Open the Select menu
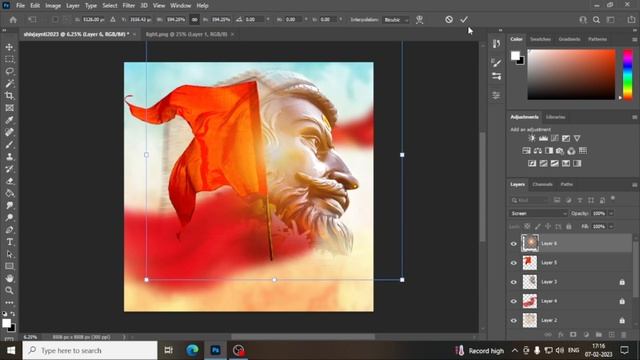This screenshot has height=360, width=640. point(109,6)
